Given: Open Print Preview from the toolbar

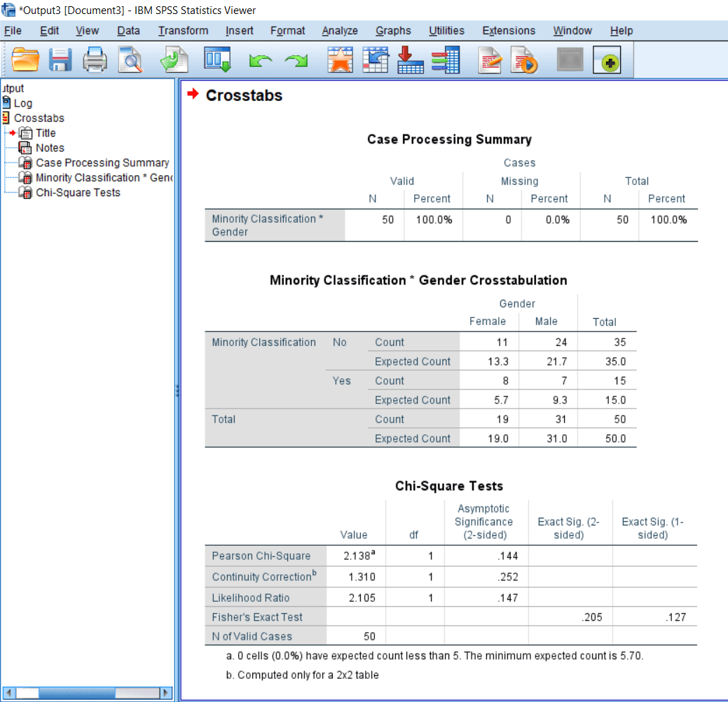Looking at the screenshot, I should [130, 60].
